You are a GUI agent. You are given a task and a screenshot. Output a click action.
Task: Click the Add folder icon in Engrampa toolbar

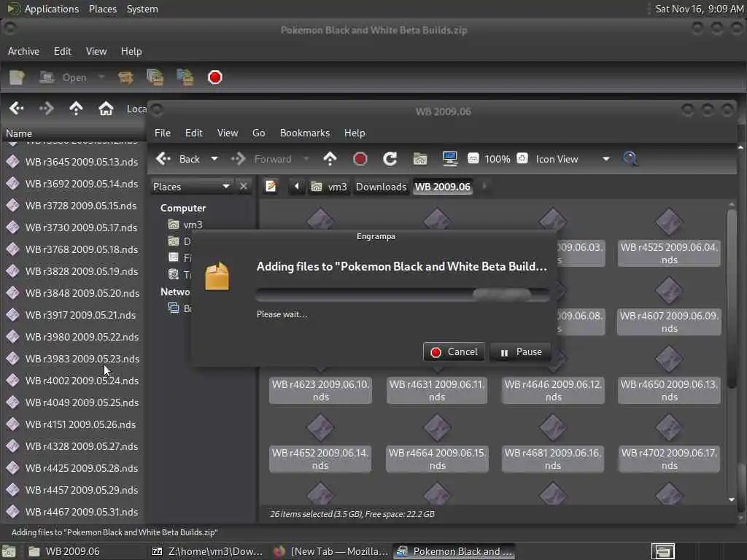185,77
